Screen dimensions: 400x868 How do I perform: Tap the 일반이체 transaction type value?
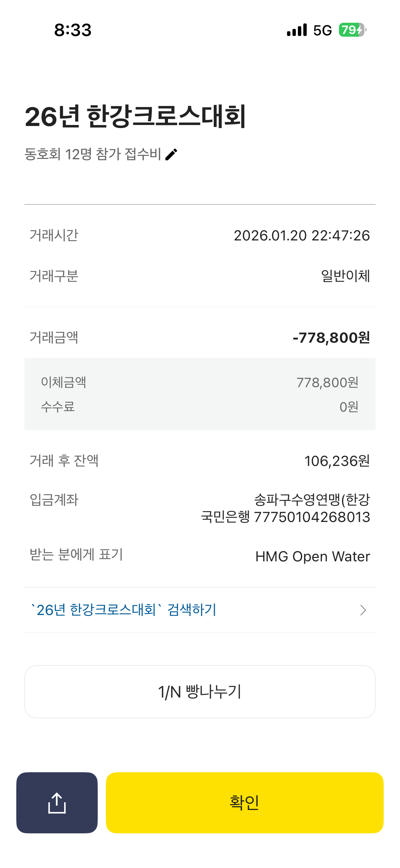345,276
